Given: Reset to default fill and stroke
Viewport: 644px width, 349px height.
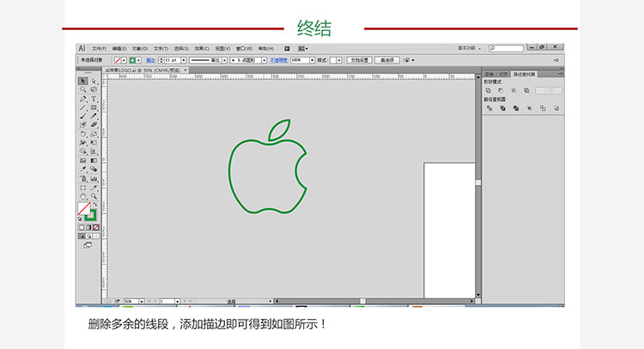Looking at the screenshot, I should click(80, 218).
